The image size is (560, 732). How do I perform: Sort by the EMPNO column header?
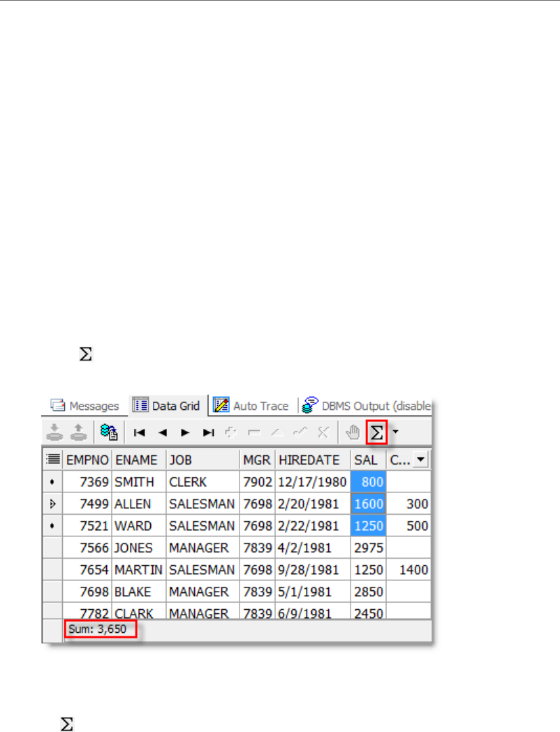87,460
